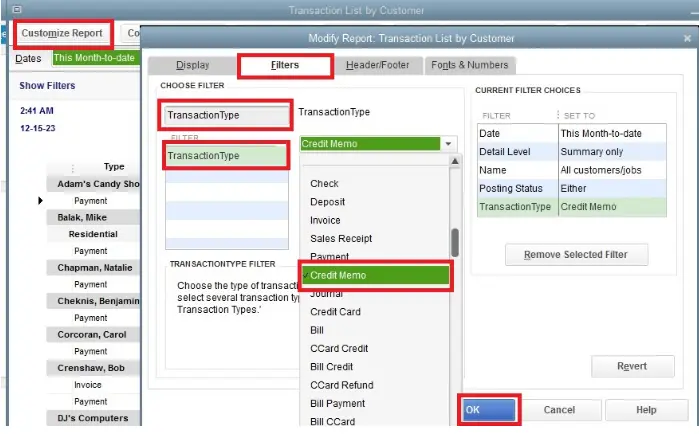Open the Header/Footer tab
The width and height of the screenshot is (699, 434).
coord(377,65)
